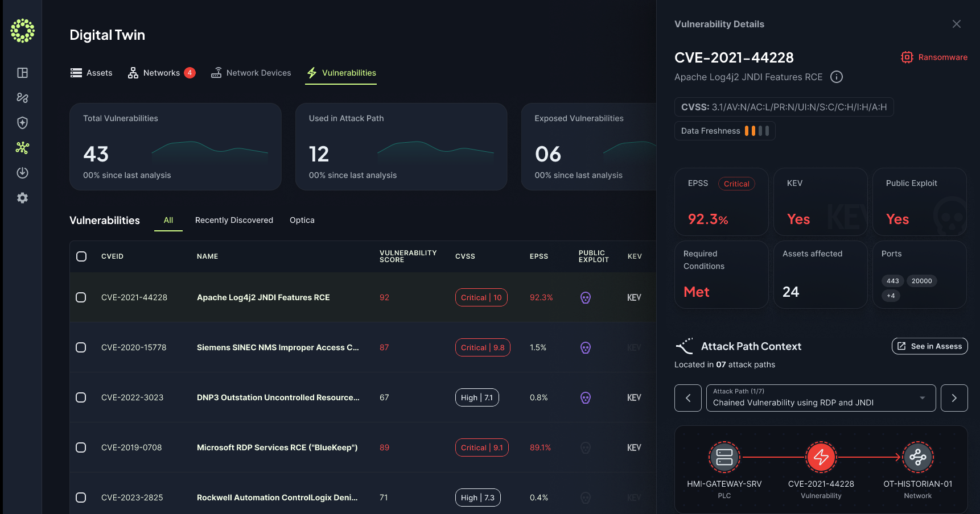The width and height of the screenshot is (980, 514).
Task: Click the High | 7.3 CVSS badge
Action: click(478, 498)
